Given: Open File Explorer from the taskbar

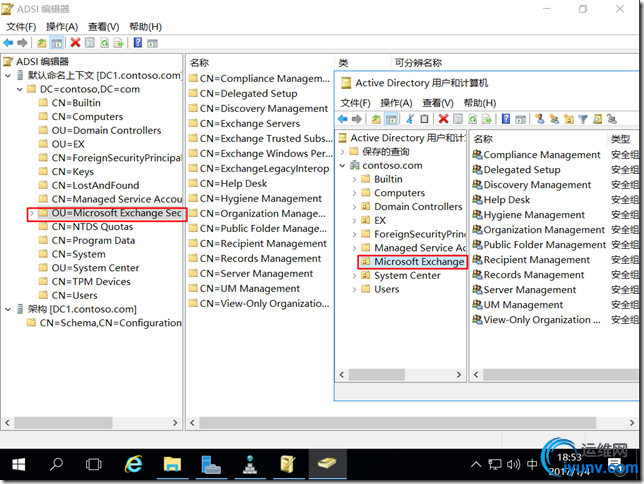Looking at the screenshot, I should pyautogui.click(x=171, y=464).
